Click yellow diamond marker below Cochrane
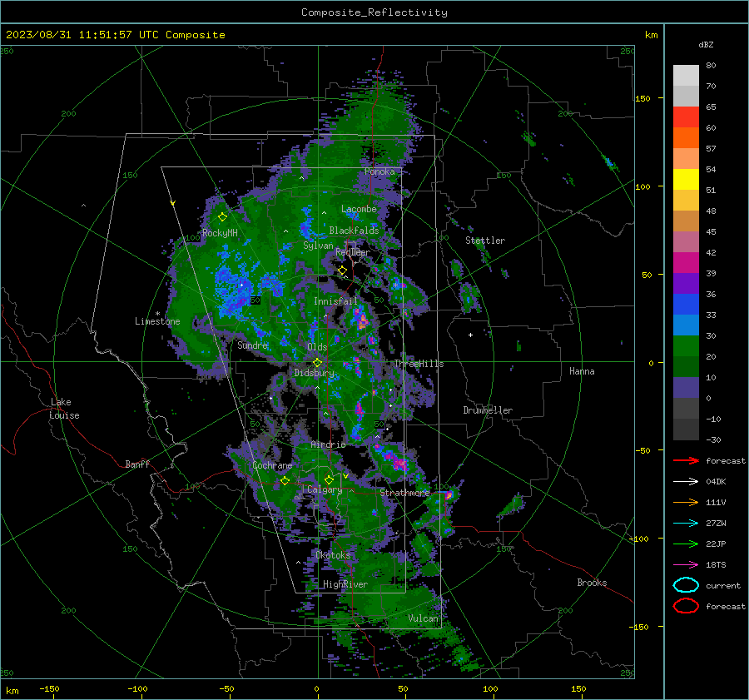 [x=285, y=480]
